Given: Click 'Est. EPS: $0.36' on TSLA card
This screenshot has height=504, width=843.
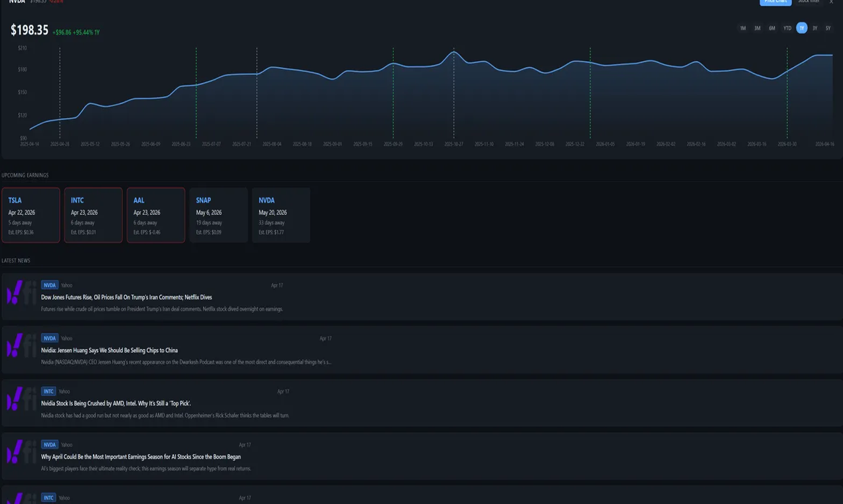Looking at the screenshot, I should pyautogui.click(x=21, y=233).
